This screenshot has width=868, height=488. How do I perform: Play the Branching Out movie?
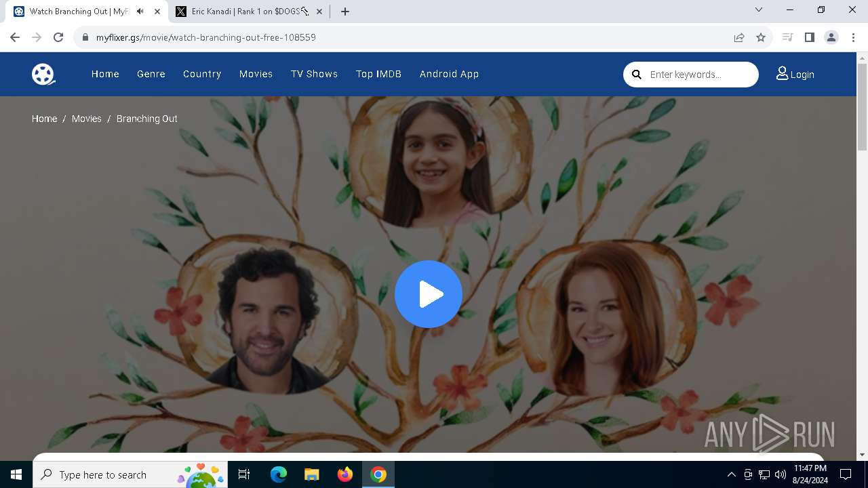(x=429, y=294)
